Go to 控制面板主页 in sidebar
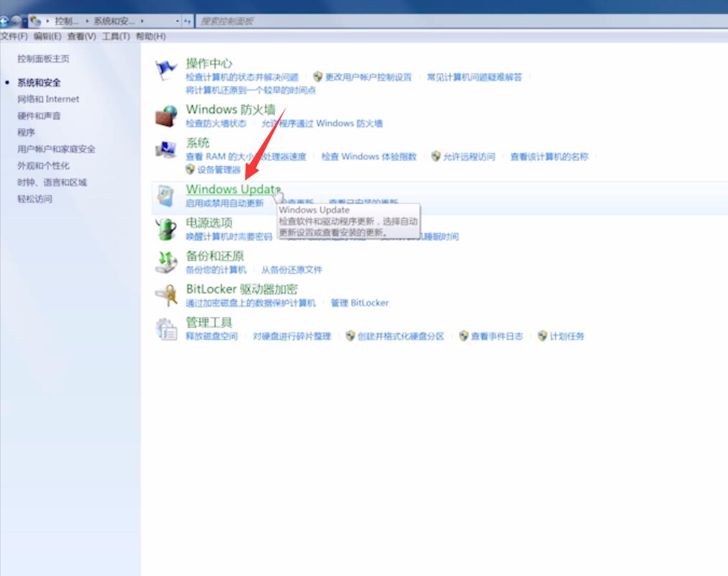The image size is (728, 576). 43,58
